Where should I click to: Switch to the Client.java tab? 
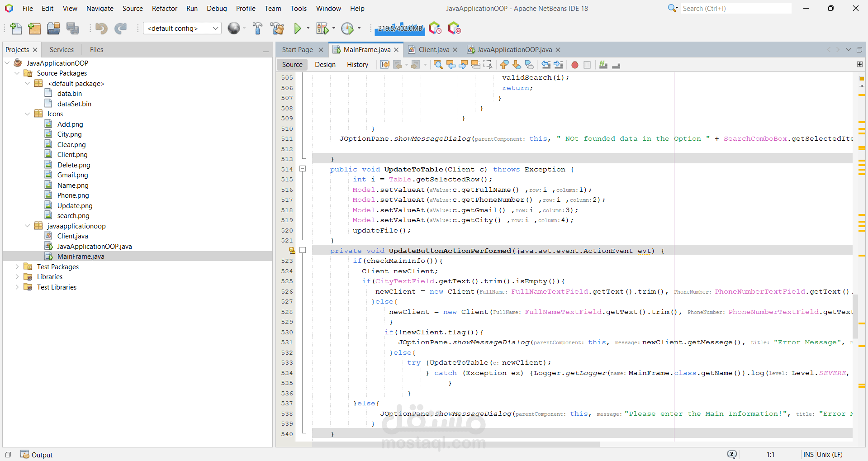point(433,50)
